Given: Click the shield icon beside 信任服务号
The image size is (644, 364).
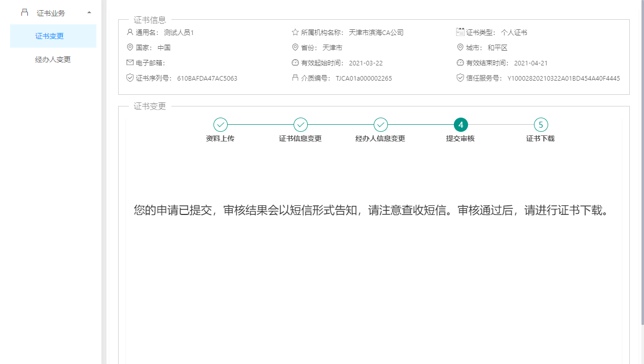Looking at the screenshot, I should [460, 78].
